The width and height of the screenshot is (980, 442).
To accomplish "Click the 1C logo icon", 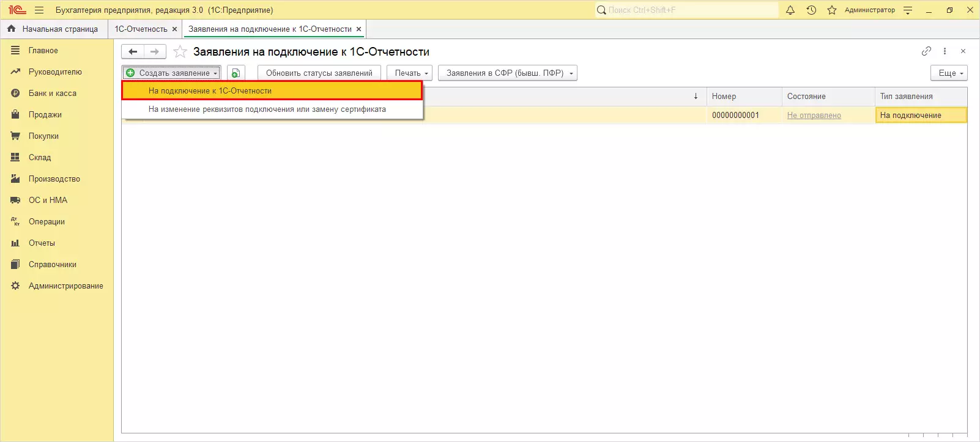I will click(x=17, y=10).
